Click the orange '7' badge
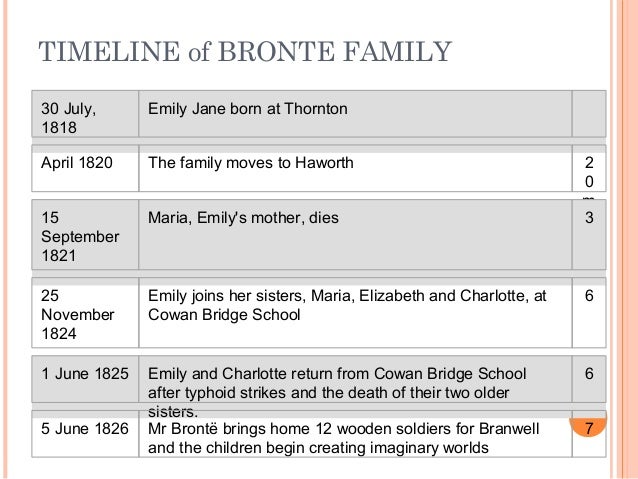 point(588,429)
